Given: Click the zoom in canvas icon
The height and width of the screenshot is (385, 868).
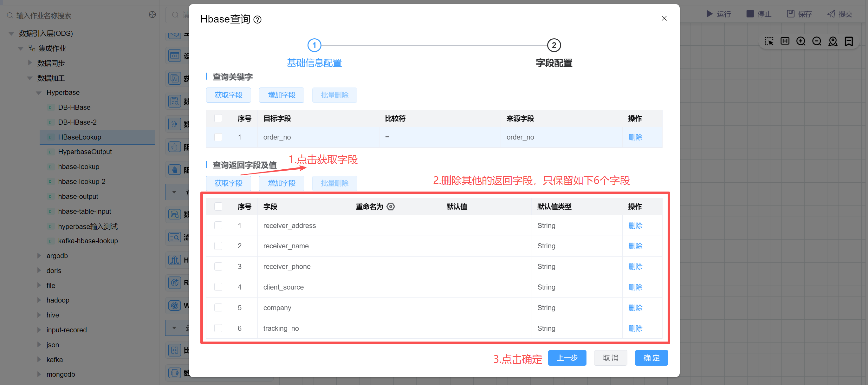Looking at the screenshot, I should (x=800, y=42).
